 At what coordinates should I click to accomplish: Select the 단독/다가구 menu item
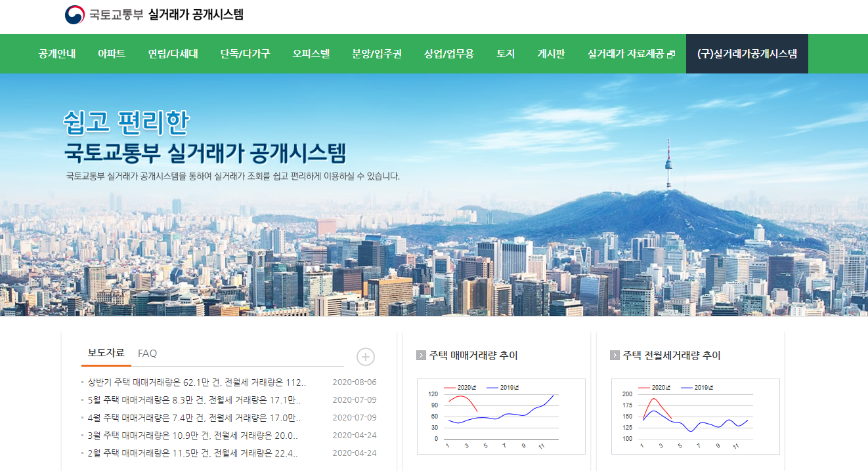click(245, 54)
